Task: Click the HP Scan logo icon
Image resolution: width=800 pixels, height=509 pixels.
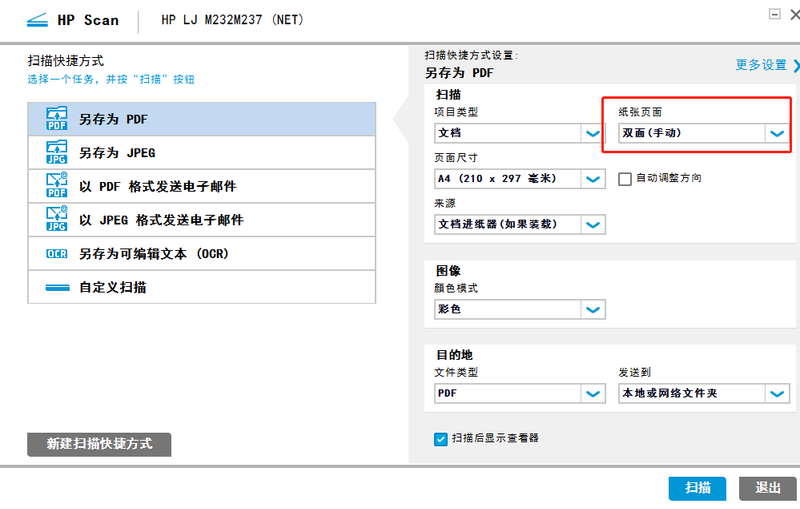Action: coord(34,20)
